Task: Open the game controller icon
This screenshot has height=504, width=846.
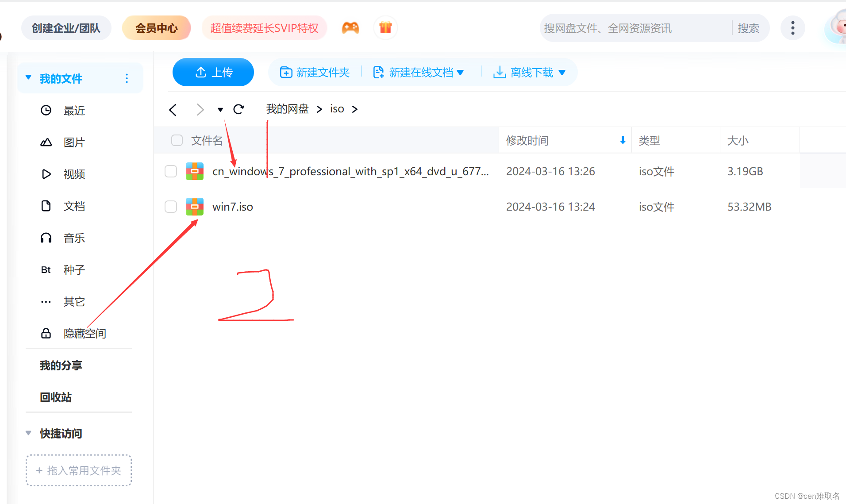Action: click(350, 28)
